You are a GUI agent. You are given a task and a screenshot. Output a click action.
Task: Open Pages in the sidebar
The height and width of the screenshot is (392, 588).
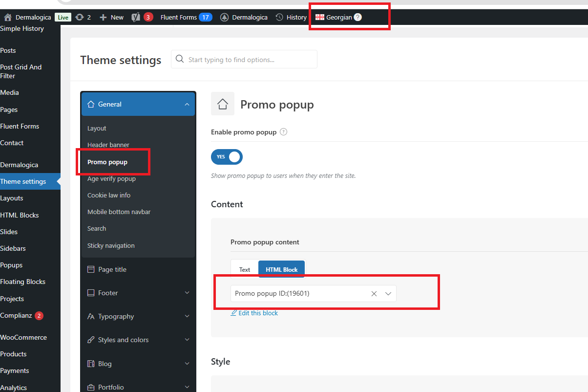pyautogui.click(x=9, y=109)
